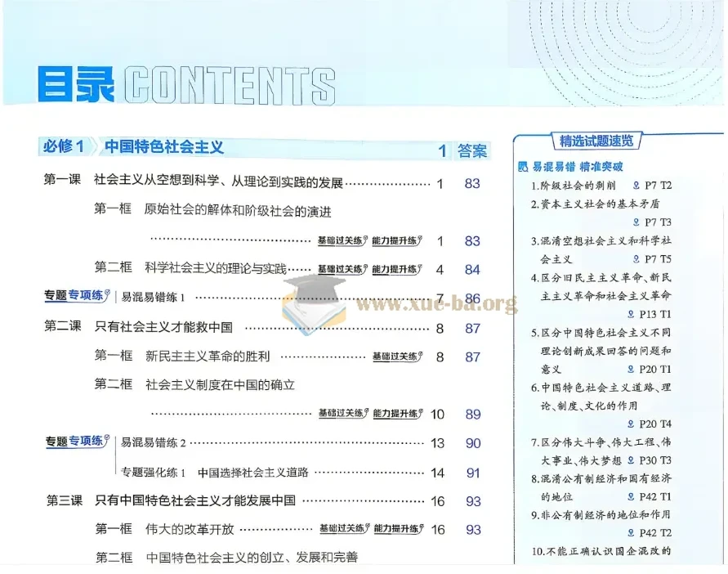Click page number 13 for 易混易错练 2
This screenshot has width=728, height=574.
tap(437, 443)
